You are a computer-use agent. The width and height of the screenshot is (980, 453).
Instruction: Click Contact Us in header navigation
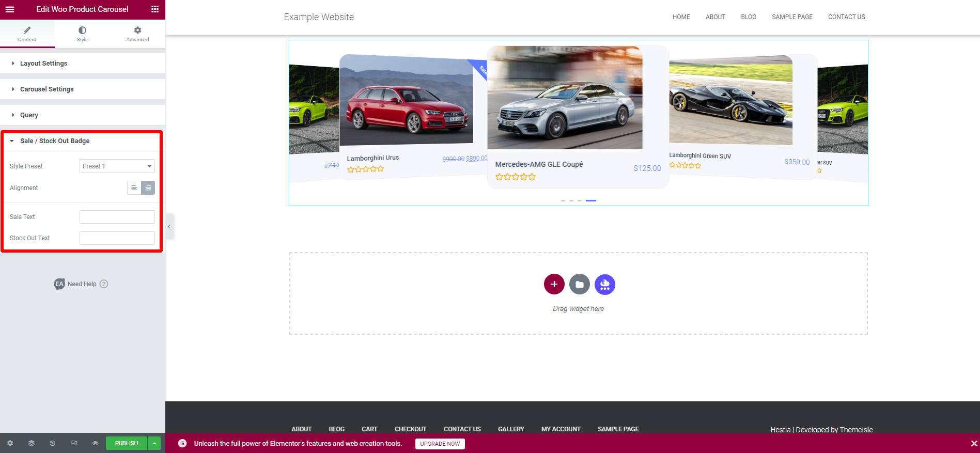click(846, 17)
